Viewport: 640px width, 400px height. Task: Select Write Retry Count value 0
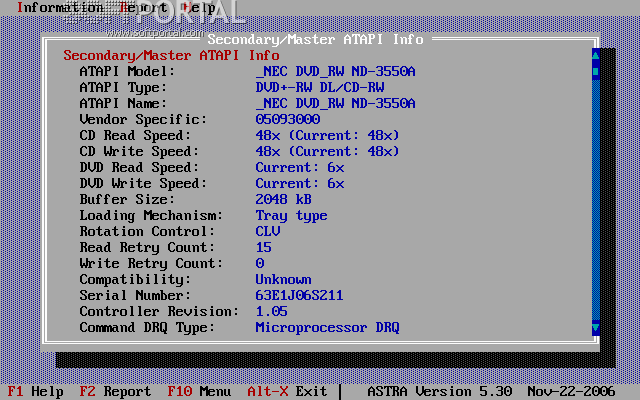coord(260,263)
